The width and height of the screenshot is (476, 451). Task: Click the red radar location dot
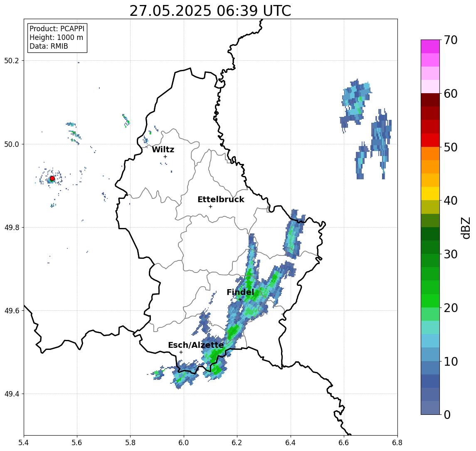pyautogui.click(x=52, y=178)
